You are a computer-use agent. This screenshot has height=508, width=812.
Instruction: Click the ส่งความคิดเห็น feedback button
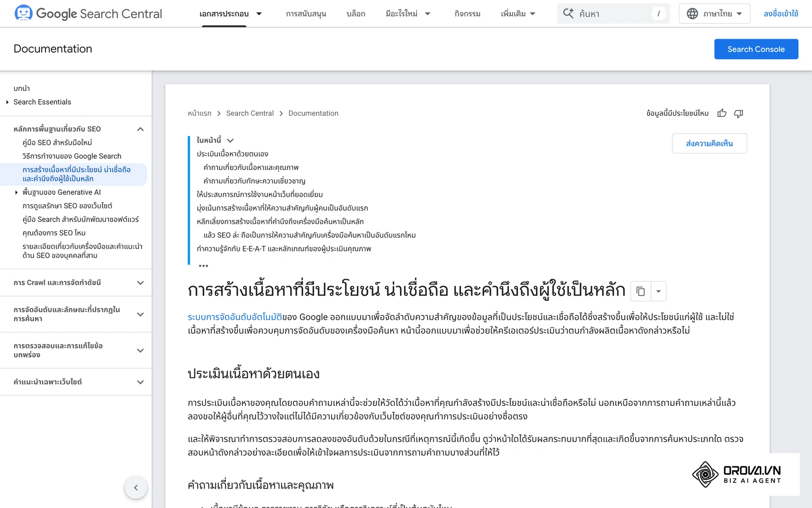(709, 143)
